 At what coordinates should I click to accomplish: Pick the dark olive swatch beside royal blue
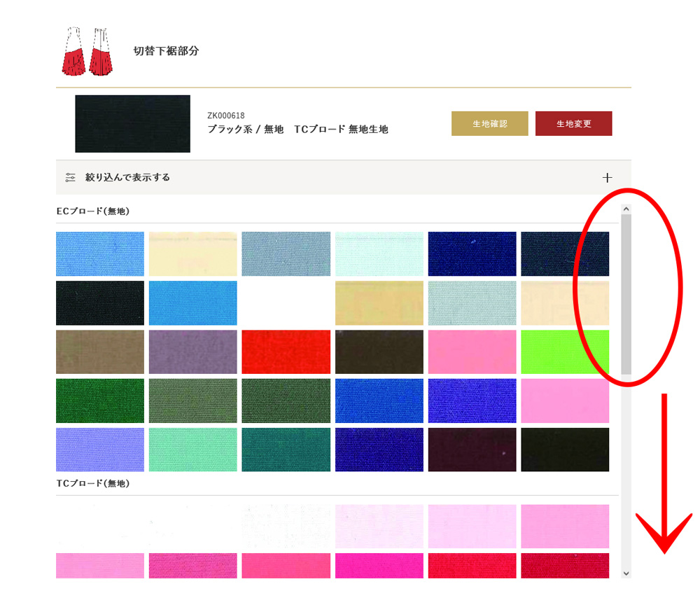coord(286,401)
